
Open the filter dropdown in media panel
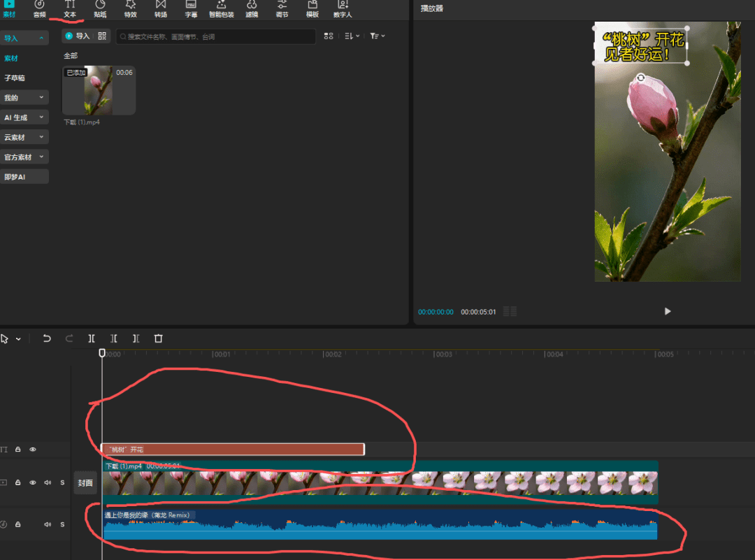pos(377,36)
